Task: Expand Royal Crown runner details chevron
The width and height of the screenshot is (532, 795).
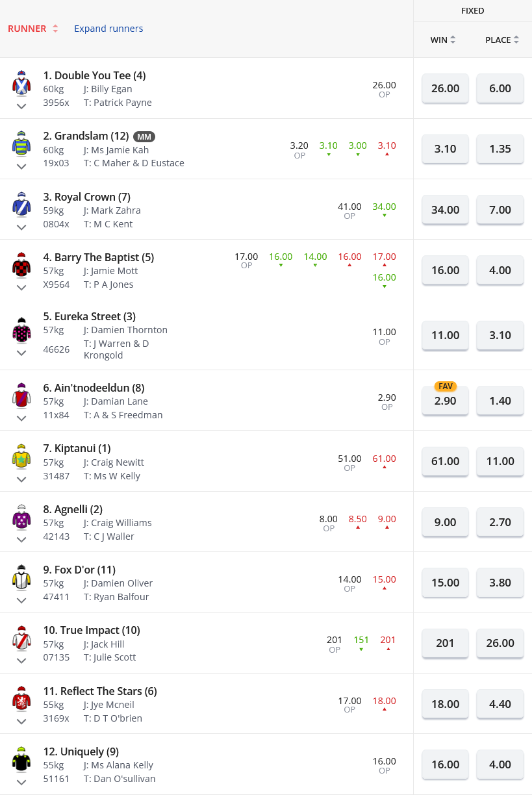Action: click(x=21, y=227)
